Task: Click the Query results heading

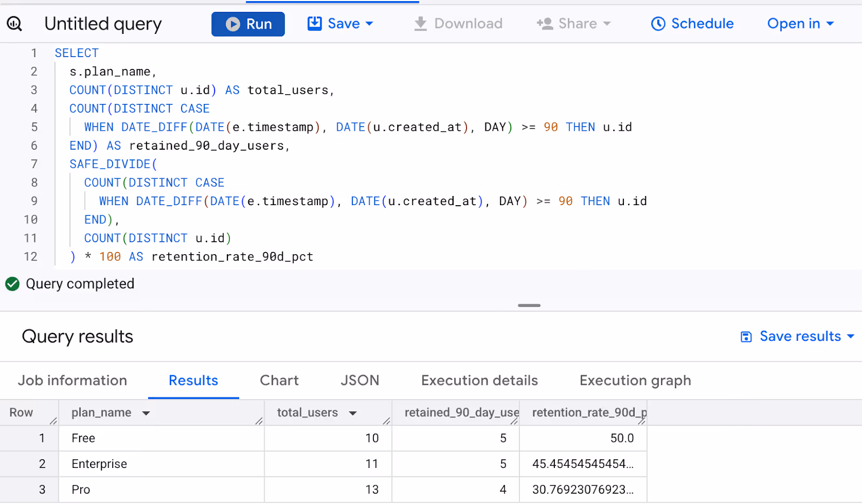Action: [78, 337]
